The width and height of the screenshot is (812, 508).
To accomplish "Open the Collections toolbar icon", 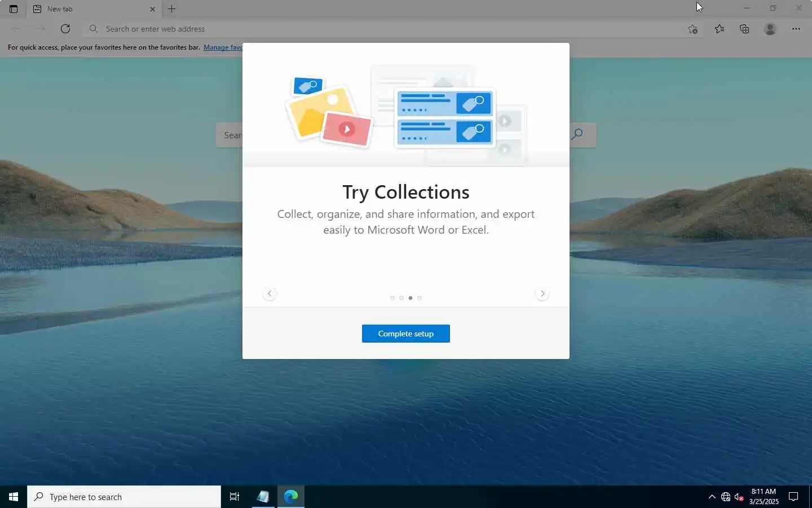I will click(744, 29).
